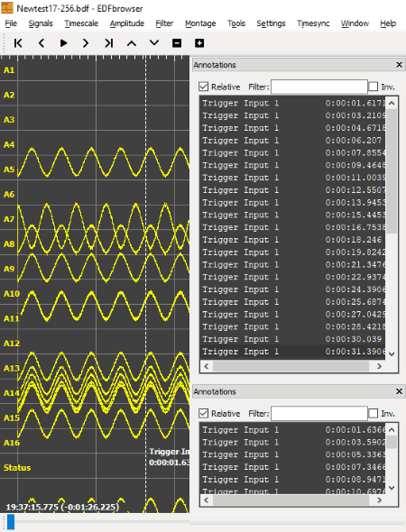Open the Tools menu

click(236, 23)
